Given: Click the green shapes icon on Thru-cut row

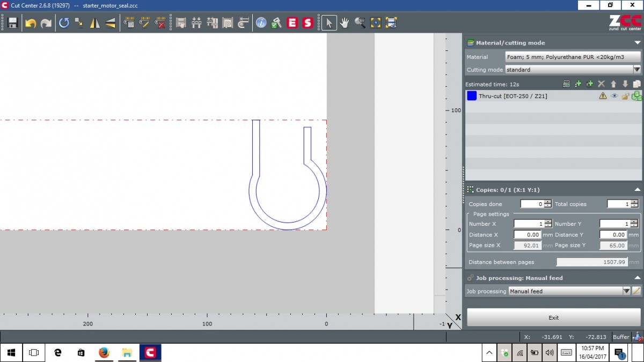Looking at the screenshot, I should [x=637, y=96].
